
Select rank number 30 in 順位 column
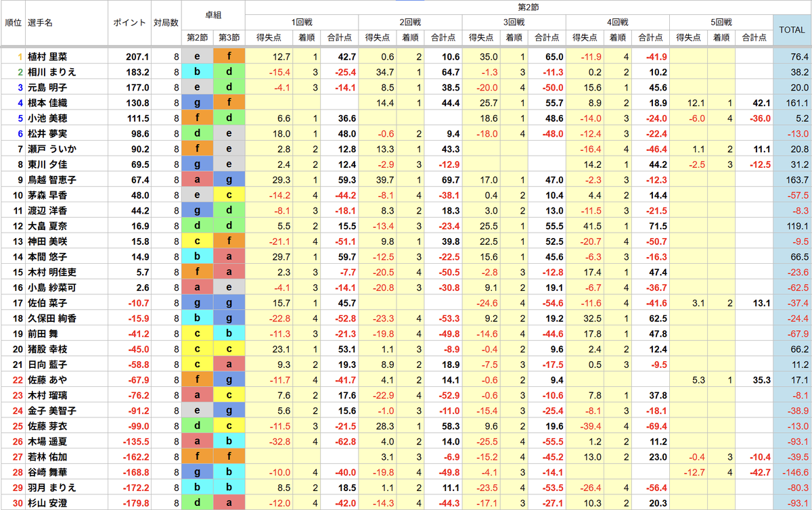coord(18,503)
